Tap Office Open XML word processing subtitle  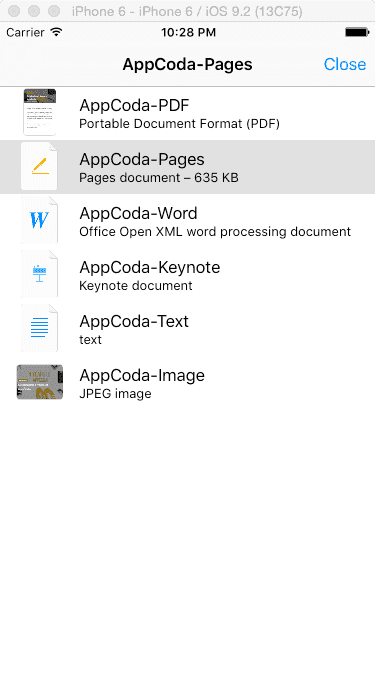[x=215, y=232]
